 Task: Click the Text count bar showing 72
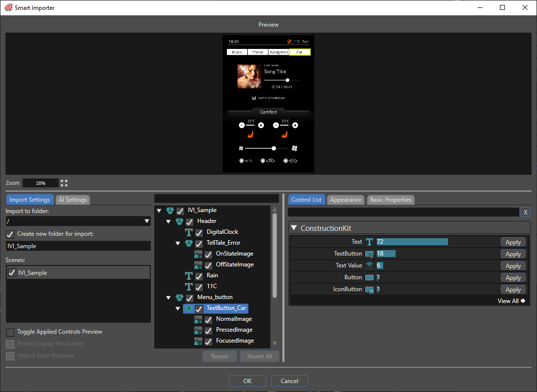[x=412, y=242]
